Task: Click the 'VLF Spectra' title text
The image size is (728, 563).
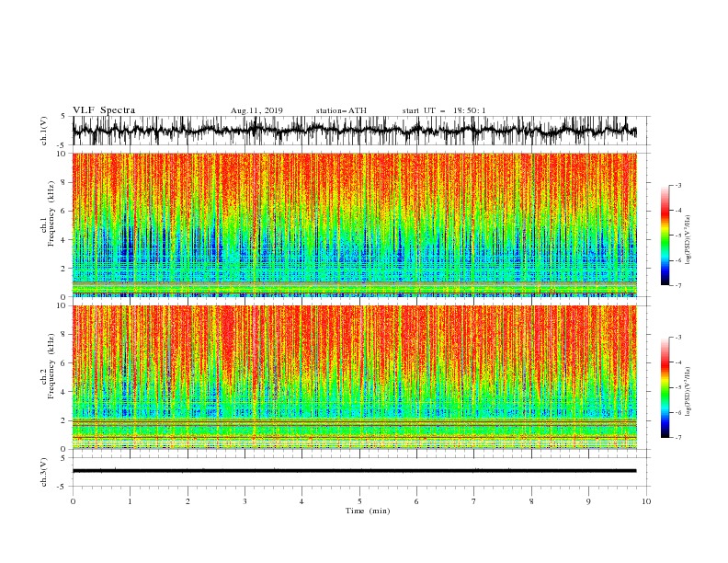Action: pyautogui.click(x=104, y=110)
